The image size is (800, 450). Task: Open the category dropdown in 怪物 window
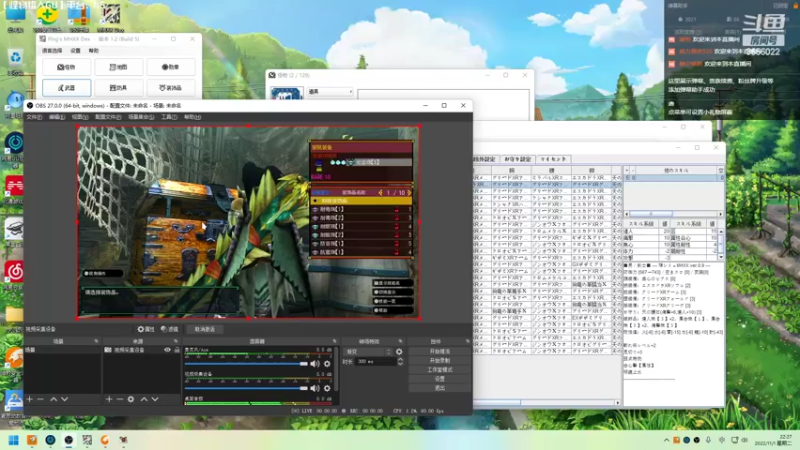[330, 92]
